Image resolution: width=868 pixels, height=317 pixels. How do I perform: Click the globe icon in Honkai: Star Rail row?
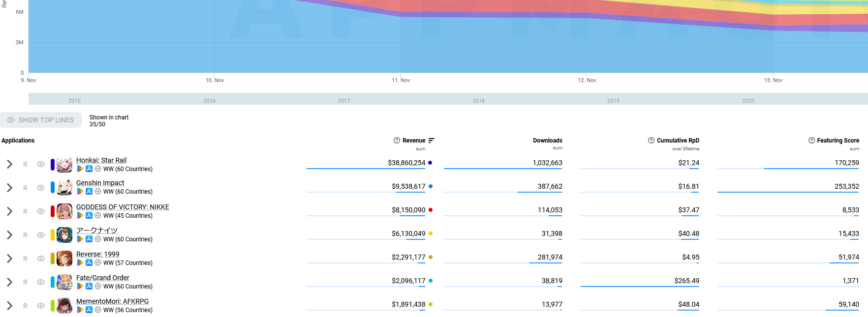(98, 169)
